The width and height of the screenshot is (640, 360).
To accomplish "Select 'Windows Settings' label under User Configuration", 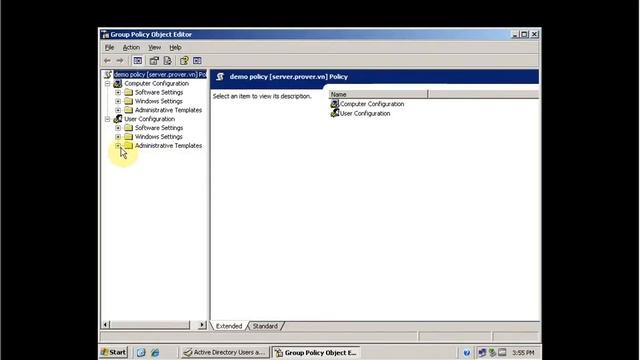I will 158,137.
